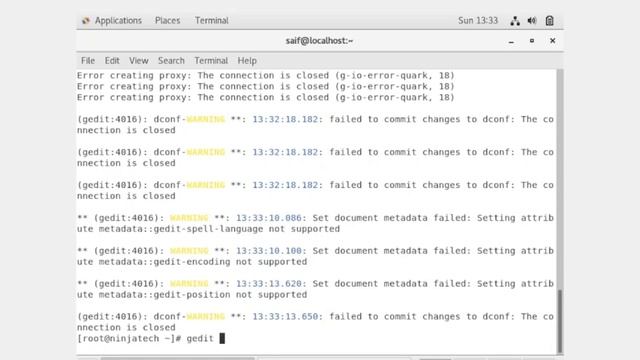Click the Sun 13:33 clock
640x360 pixels.
pyautogui.click(x=478, y=20)
